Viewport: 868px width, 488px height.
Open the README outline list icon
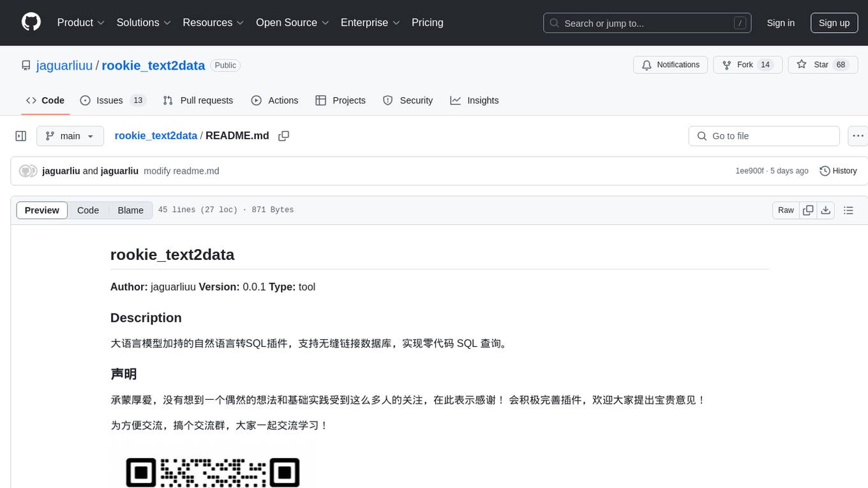coord(848,210)
